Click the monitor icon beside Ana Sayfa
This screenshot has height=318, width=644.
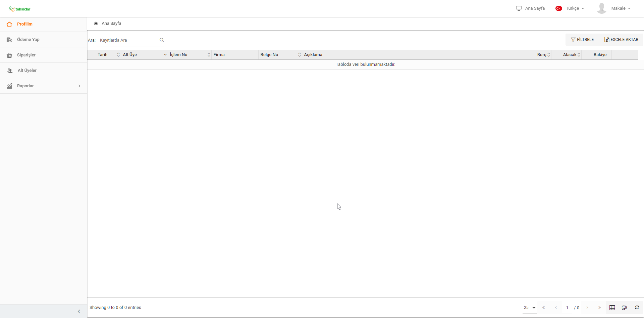[519, 8]
